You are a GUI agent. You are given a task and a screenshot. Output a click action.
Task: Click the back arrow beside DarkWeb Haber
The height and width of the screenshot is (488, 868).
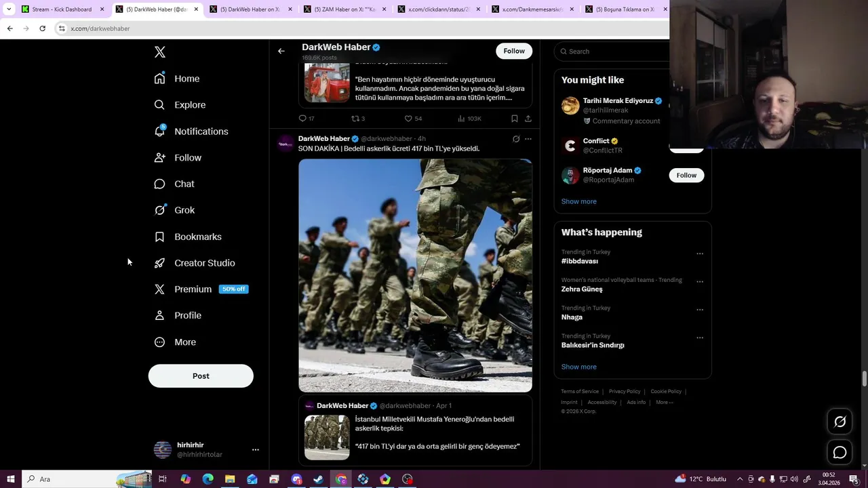click(281, 51)
